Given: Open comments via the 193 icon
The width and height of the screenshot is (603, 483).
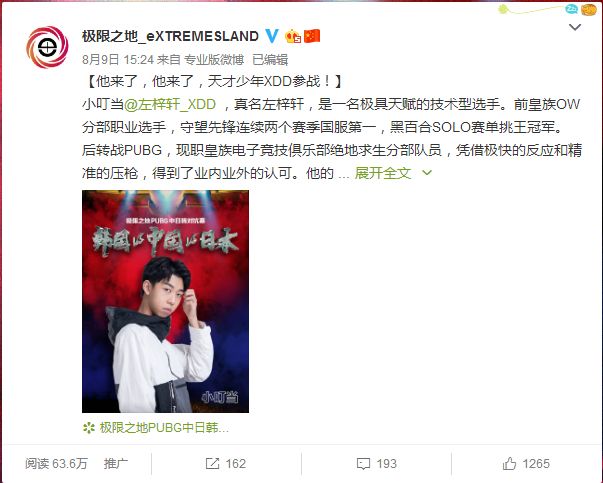Looking at the screenshot, I should click(x=363, y=463).
